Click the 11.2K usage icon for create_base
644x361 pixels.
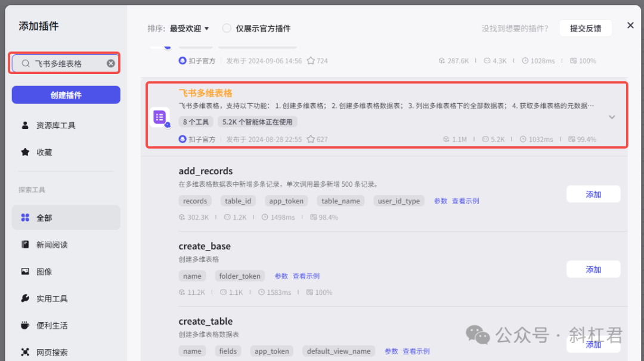[x=181, y=292]
